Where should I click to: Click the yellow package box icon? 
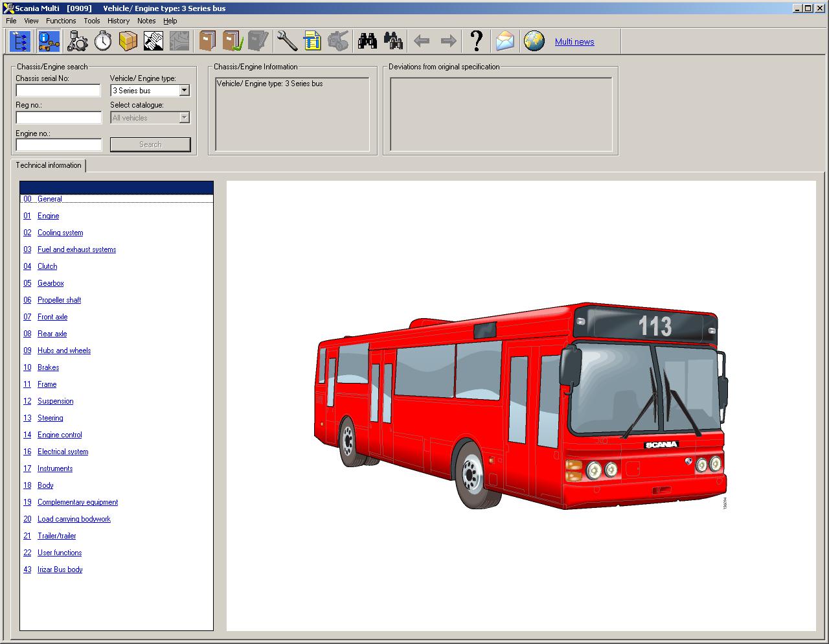tap(128, 41)
